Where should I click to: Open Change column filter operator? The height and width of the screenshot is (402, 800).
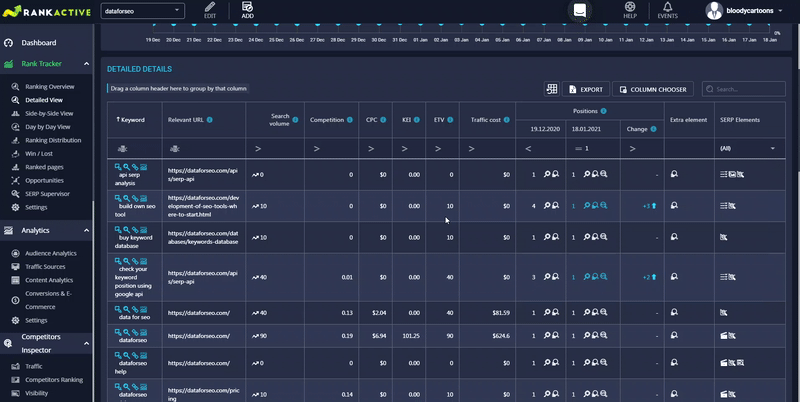click(633, 149)
